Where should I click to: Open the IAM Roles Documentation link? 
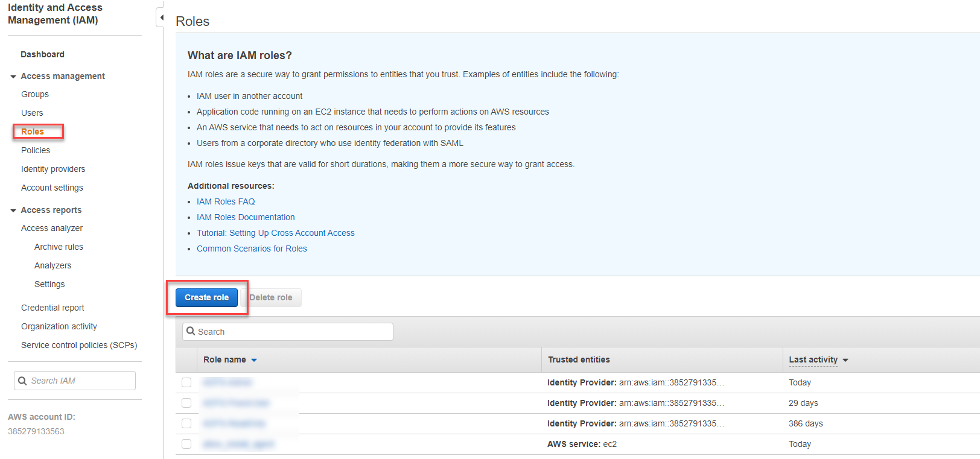[x=246, y=217]
